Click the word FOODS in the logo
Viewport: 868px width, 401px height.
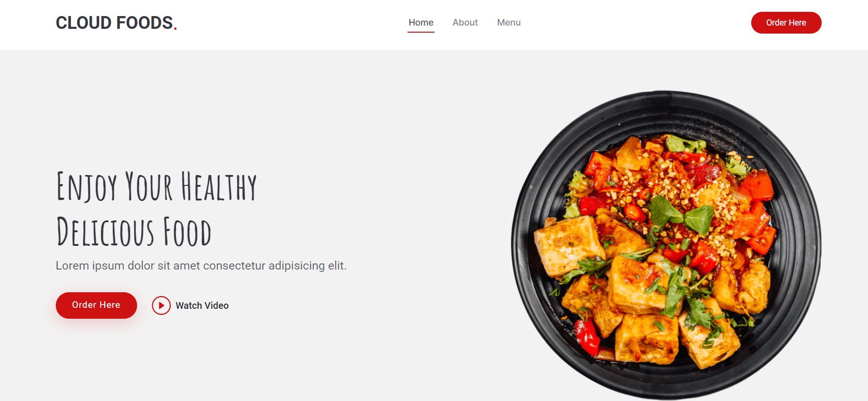coord(144,23)
